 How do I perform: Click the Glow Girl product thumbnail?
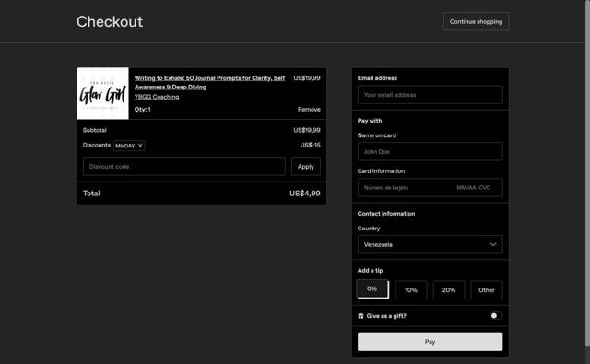tap(102, 93)
